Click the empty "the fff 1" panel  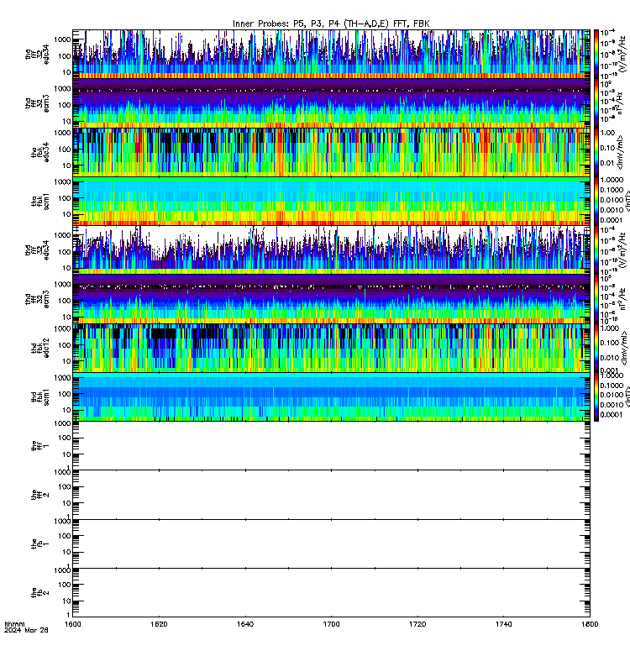pos(331,446)
